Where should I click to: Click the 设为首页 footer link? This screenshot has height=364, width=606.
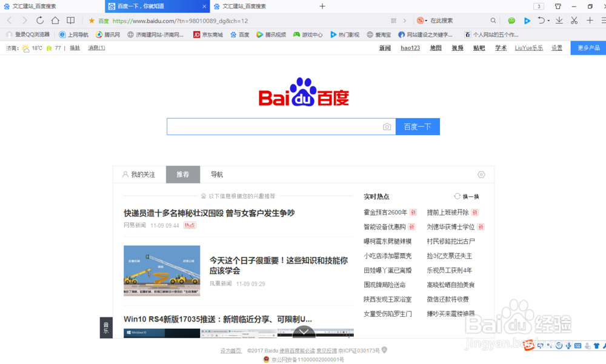tap(231, 351)
